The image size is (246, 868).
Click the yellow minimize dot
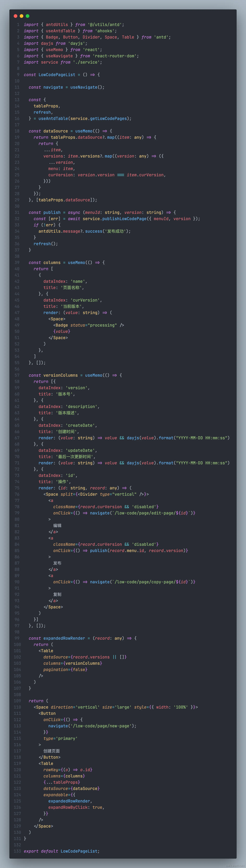point(22,16)
